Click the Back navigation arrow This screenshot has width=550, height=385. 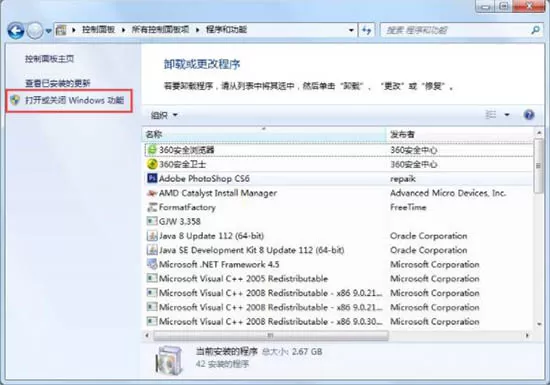(x=16, y=31)
